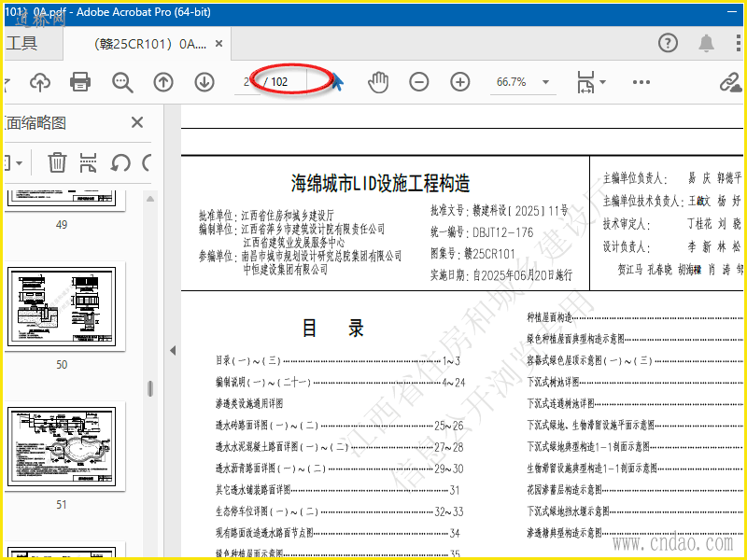Click the 其它透水铺装路面详图 entry
Image resolution: width=747 pixels, height=560 pixels.
[x=337, y=490]
